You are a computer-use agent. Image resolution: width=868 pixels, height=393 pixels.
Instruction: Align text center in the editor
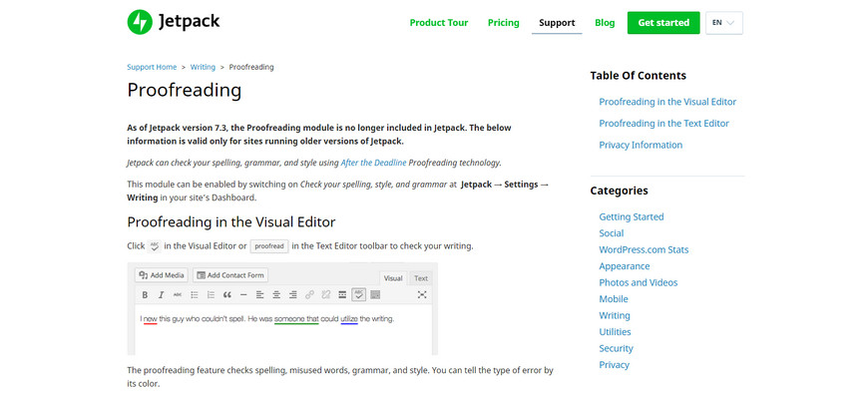click(x=276, y=295)
